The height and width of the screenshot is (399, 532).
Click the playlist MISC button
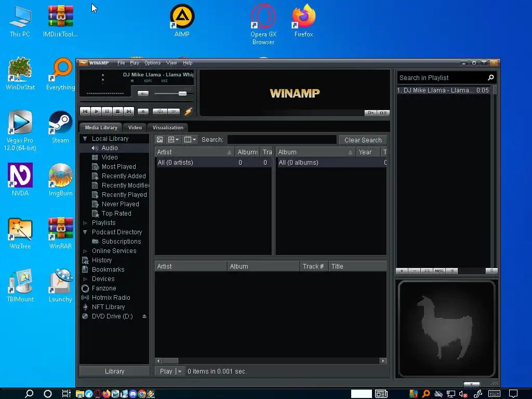click(439, 271)
